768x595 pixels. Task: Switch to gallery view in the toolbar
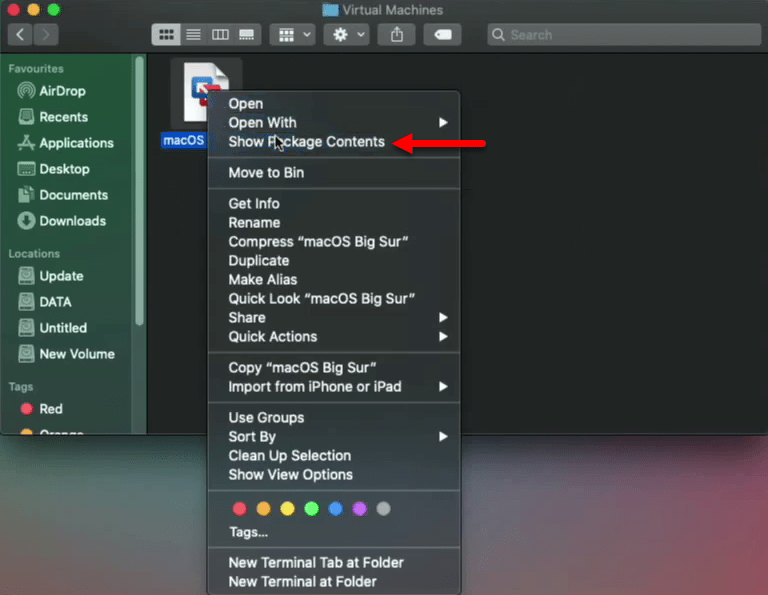point(247,35)
